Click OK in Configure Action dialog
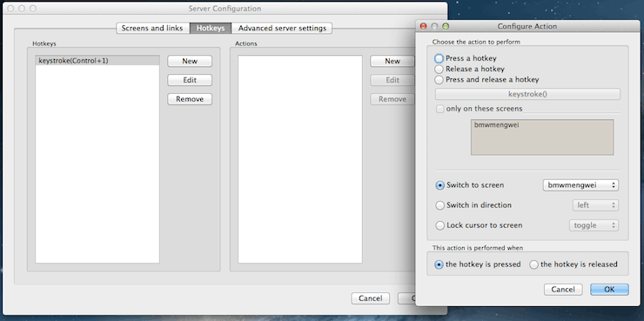This screenshot has height=321, width=644. pos(609,290)
